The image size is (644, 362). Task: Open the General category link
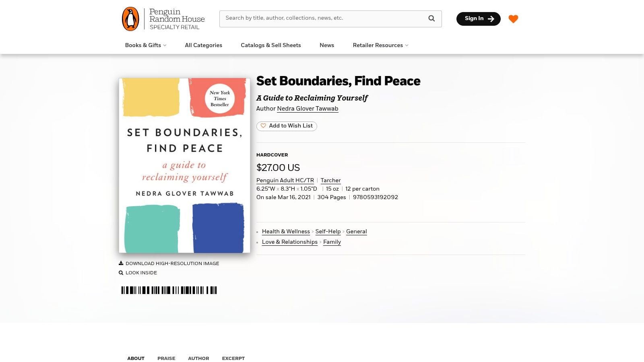pyautogui.click(x=357, y=232)
